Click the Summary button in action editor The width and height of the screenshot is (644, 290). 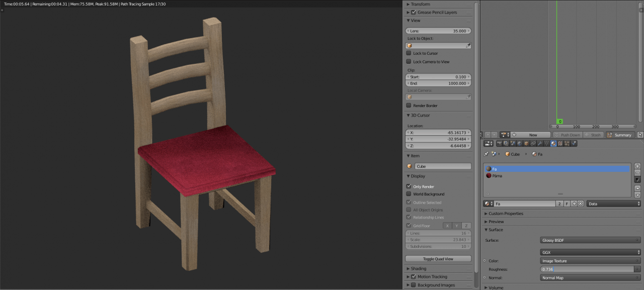click(x=619, y=135)
